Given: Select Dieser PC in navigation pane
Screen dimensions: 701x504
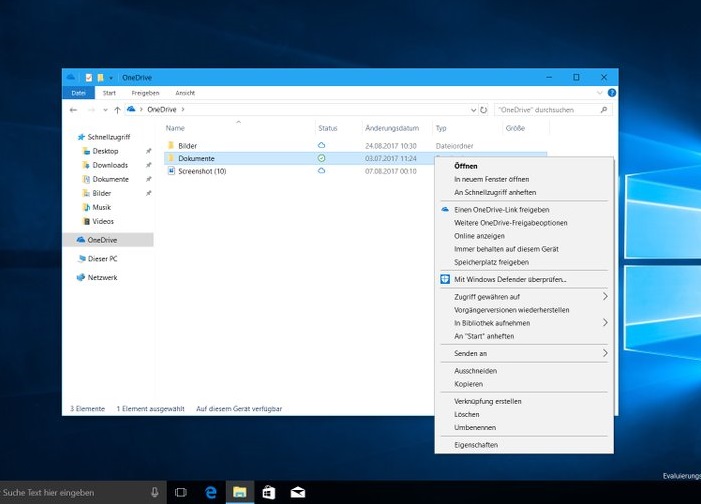Looking at the screenshot, I should click(x=101, y=258).
